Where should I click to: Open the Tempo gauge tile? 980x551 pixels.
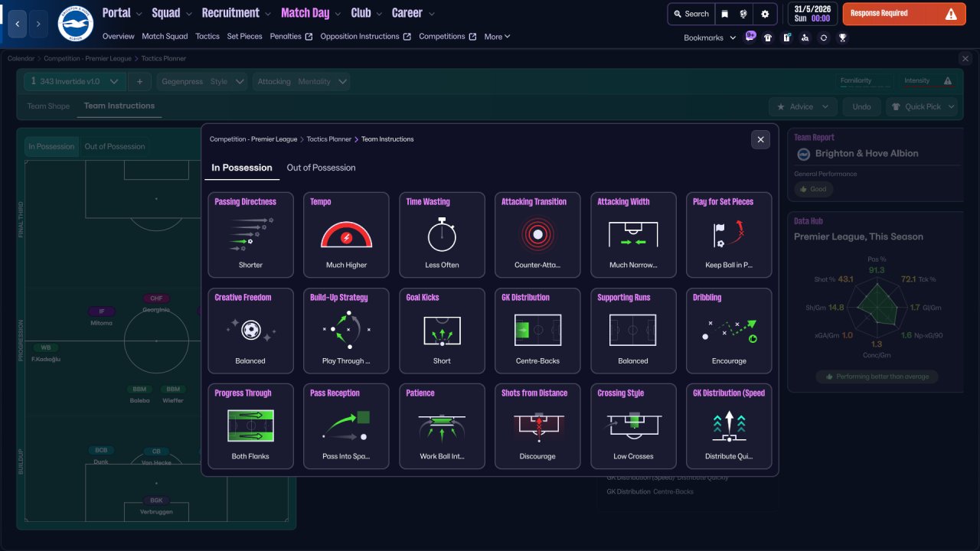coord(346,235)
